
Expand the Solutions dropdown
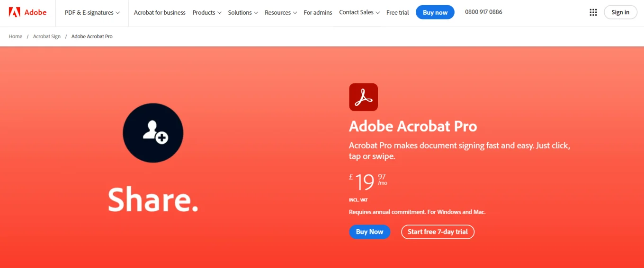(243, 12)
